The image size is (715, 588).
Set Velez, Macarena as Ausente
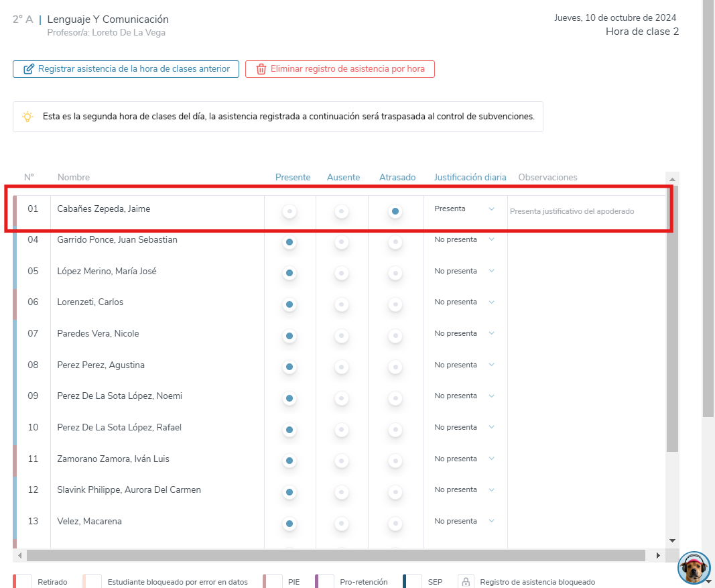click(342, 524)
